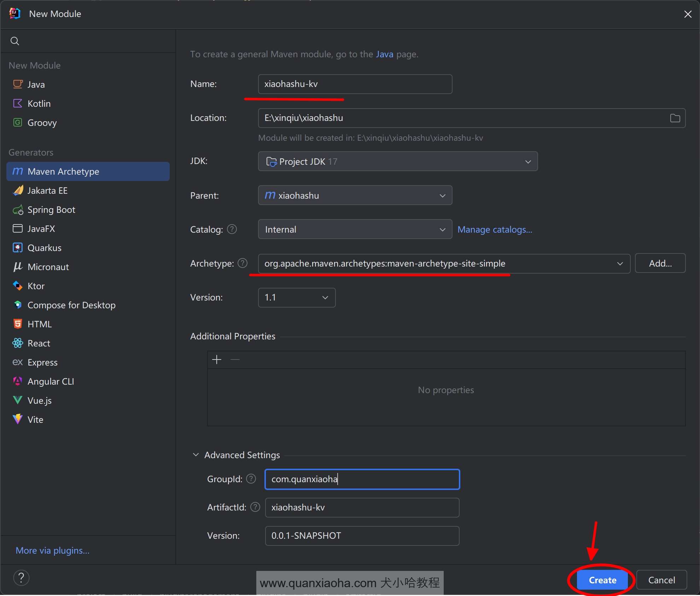
Task: Open the Manage catalogs link
Action: point(494,230)
